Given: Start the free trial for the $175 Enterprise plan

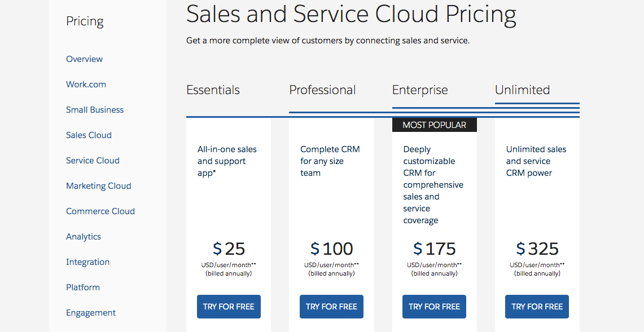Looking at the screenshot, I should (434, 307).
